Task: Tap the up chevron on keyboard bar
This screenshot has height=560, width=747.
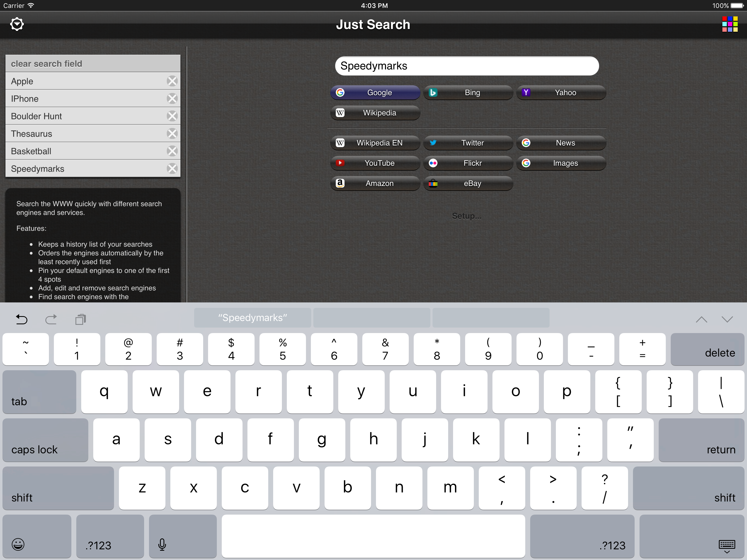Action: [701, 319]
